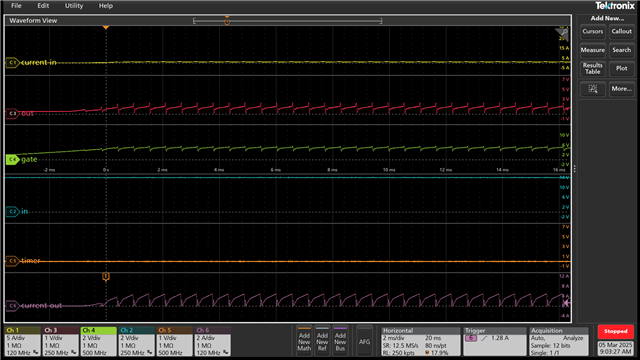Viewport: 640px width, 360px height.
Task: Open the Ch 4 settings badge
Action: click(x=99, y=341)
